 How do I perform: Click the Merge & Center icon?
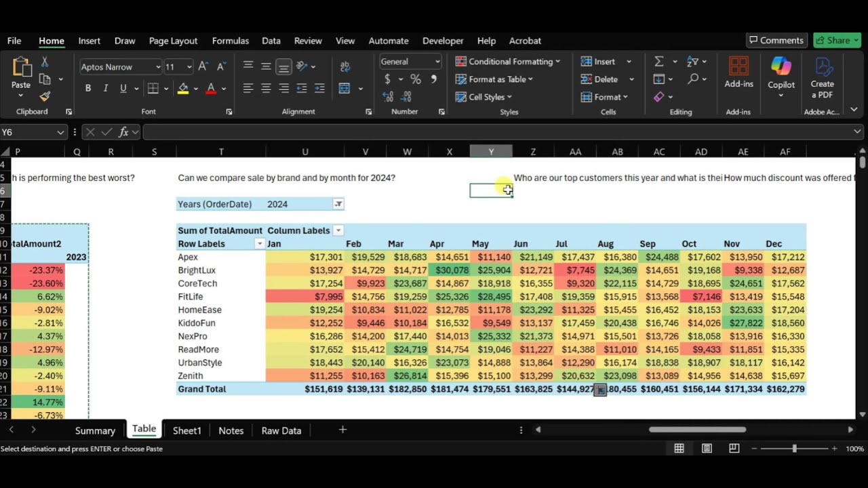344,88
